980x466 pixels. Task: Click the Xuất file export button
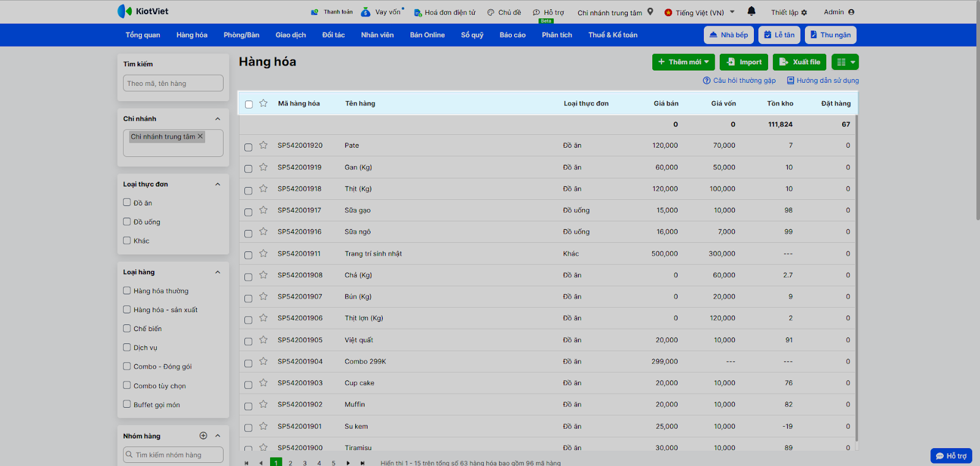tap(800, 62)
